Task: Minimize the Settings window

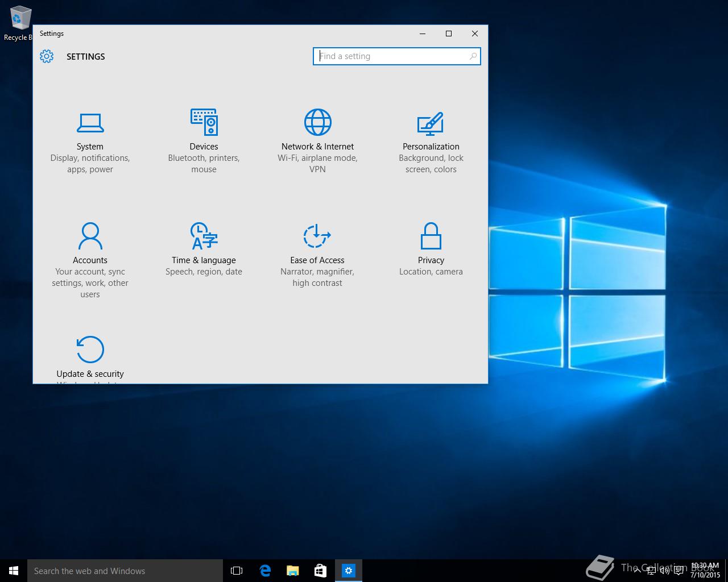Action: [423, 34]
